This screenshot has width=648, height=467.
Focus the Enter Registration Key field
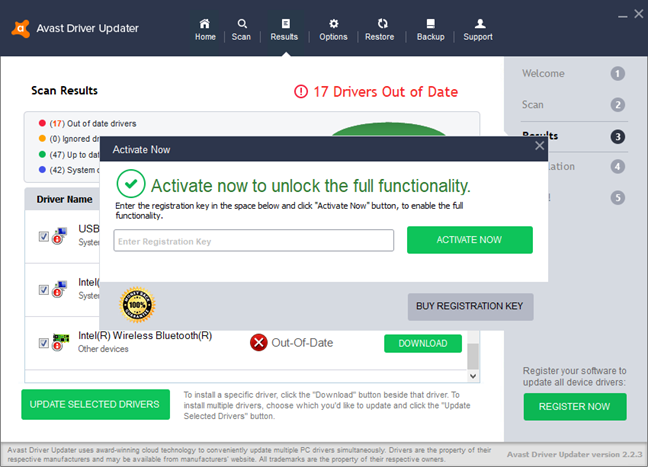coord(254,241)
